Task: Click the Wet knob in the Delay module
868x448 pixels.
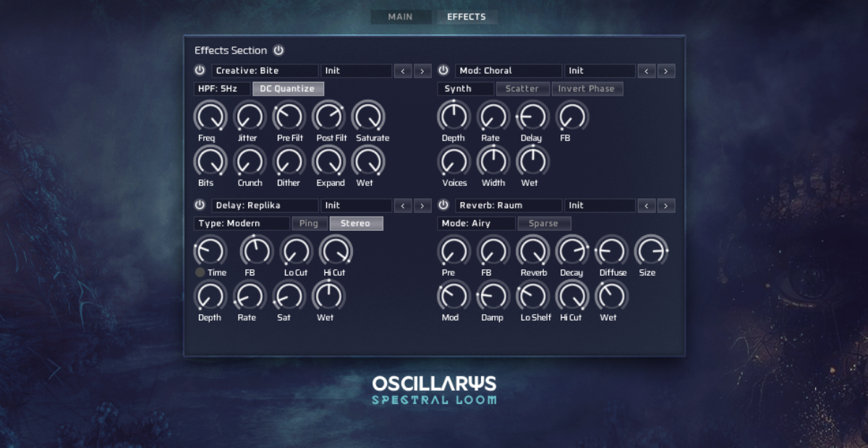Action: 326,296
